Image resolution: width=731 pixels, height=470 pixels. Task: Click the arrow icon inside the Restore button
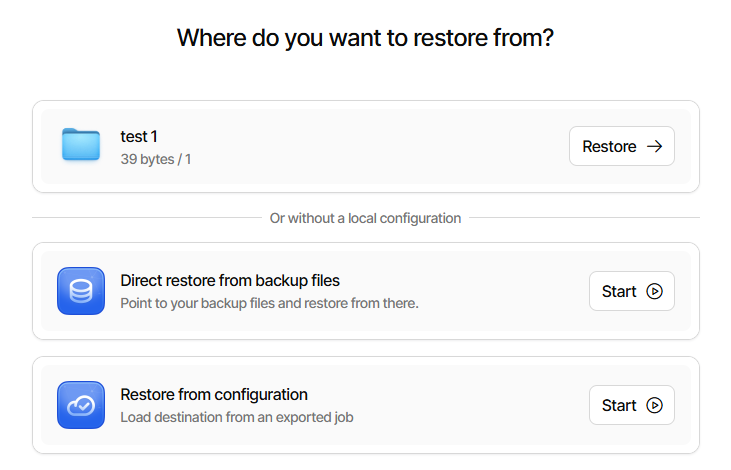click(x=654, y=146)
